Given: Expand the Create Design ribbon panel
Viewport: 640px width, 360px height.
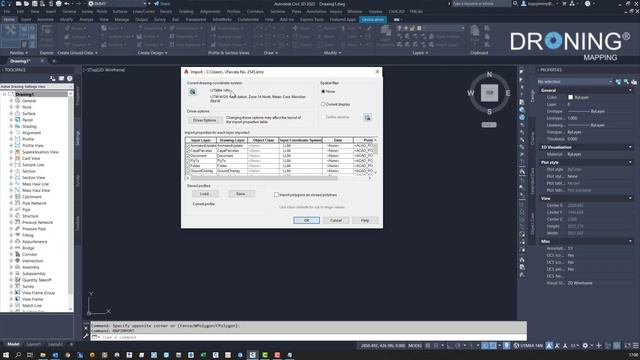Looking at the screenshot, I should point(152,53).
